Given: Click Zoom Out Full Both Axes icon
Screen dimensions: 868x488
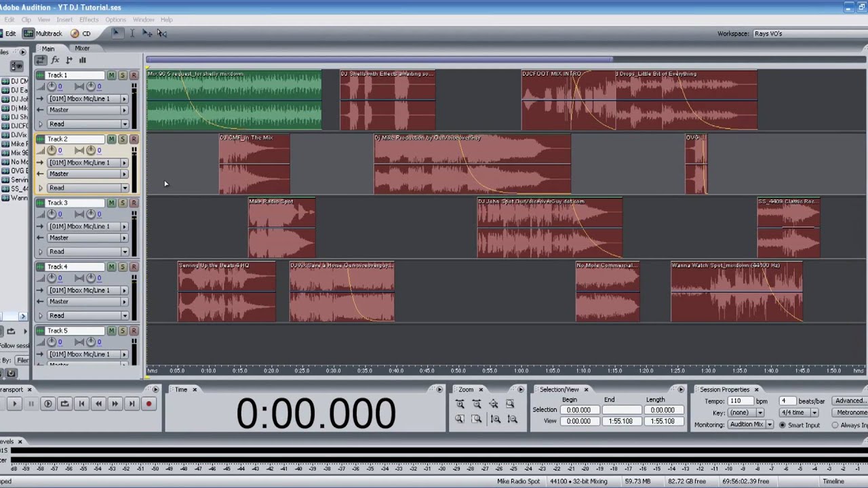Looking at the screenshot, I should [x=494, y=404].
